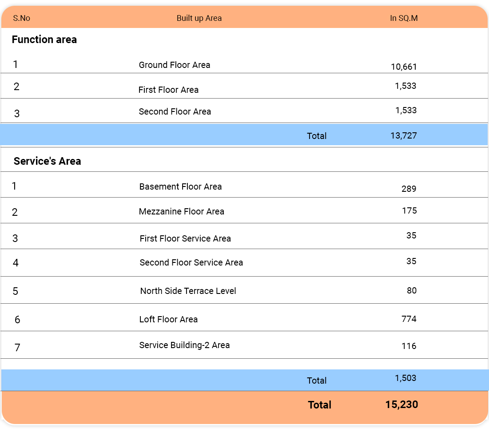Viewport: 489px width, 448px height.
Task: Select the Function area section heading
Action: [x=44, y=40]
